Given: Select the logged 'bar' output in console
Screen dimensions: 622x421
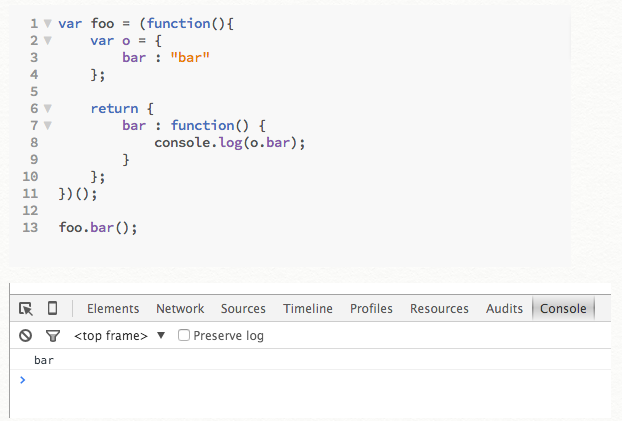Looking at the screenshot, I should tap(44, 360).
